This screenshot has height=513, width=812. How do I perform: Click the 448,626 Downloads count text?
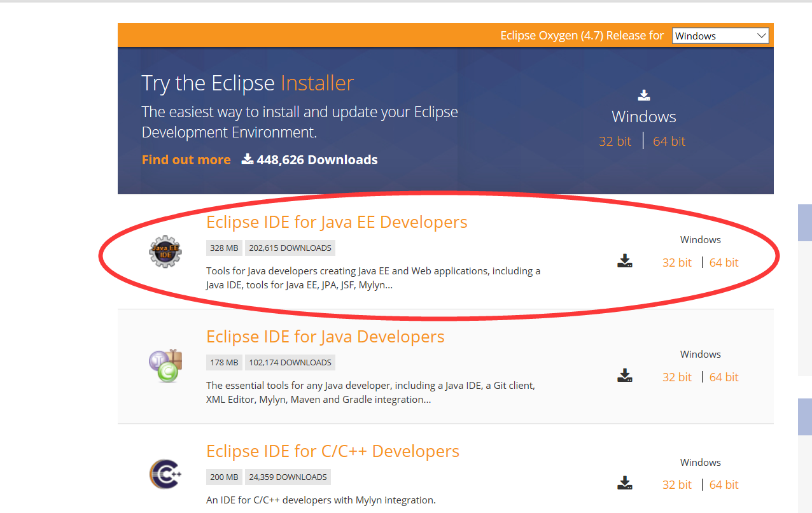(x=317, y=160)
